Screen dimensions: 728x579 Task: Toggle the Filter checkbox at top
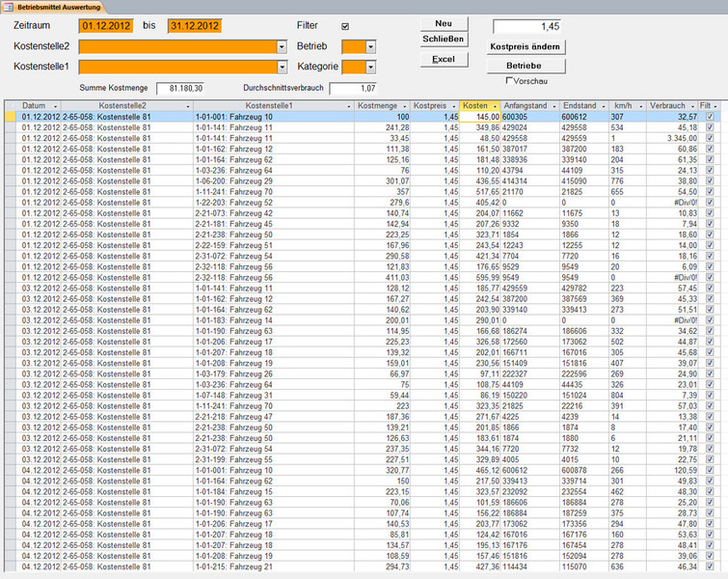pos(345,26)
